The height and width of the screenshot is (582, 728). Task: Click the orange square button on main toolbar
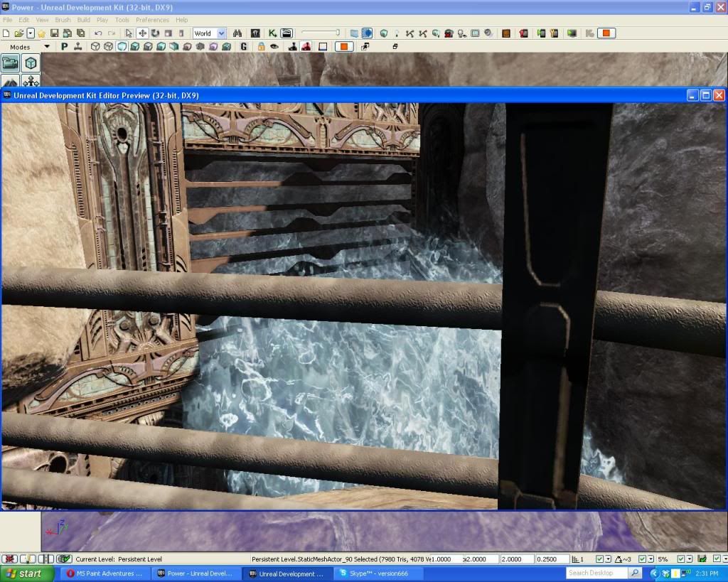pyautogui.click(x=606, y=33)
